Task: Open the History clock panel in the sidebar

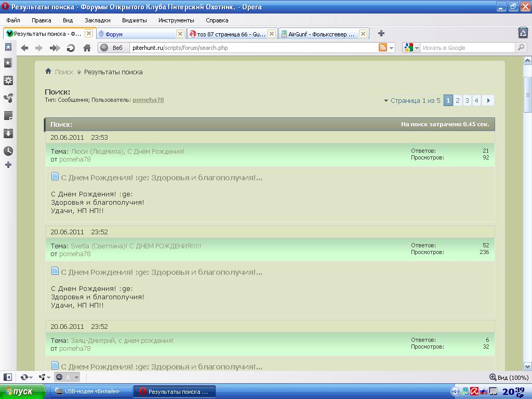Action: click(x=8, y=151)
